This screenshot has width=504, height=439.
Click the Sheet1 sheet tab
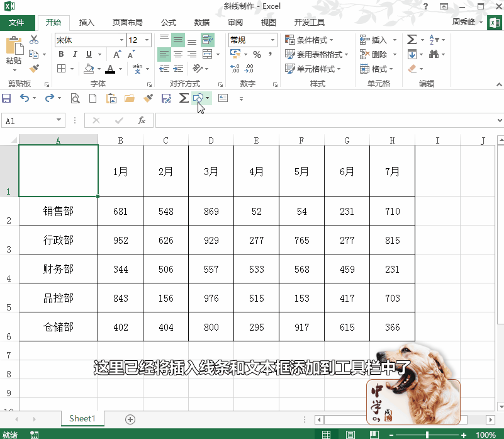point(82,418)
